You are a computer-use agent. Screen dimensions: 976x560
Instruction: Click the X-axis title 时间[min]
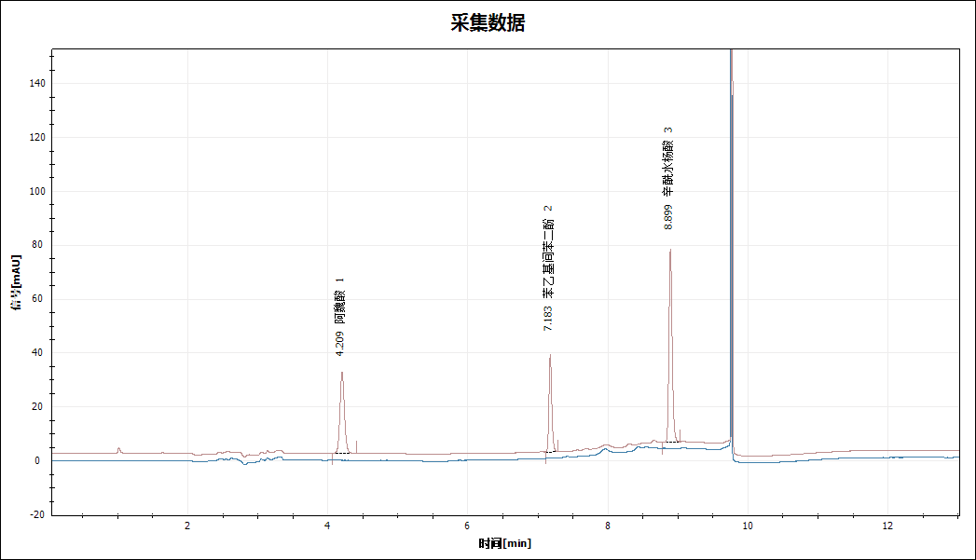(505, 543)
